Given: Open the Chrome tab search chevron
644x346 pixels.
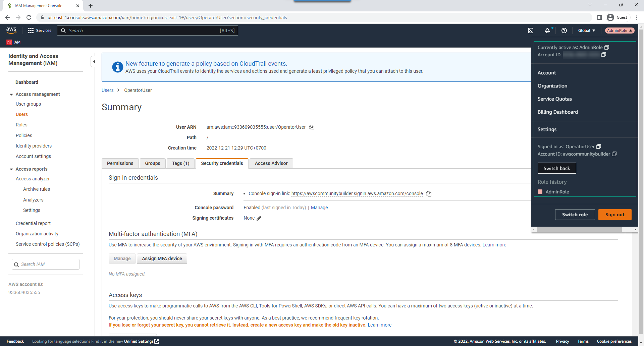Looking at the screenshot, I should 590,5.
